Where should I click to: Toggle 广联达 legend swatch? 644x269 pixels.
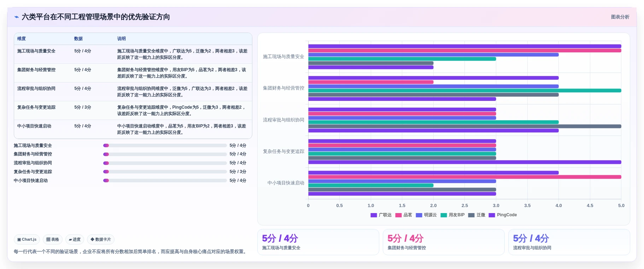coord(374,215)
